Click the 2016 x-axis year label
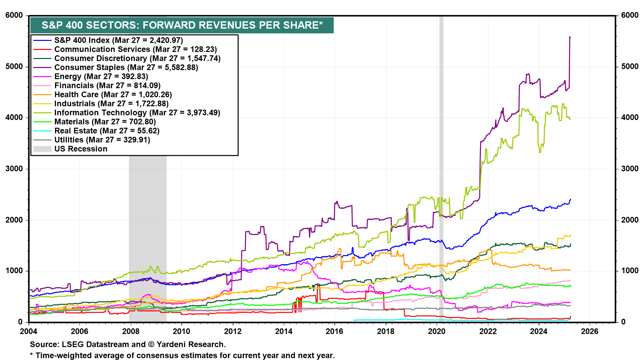 pos(334,331)
